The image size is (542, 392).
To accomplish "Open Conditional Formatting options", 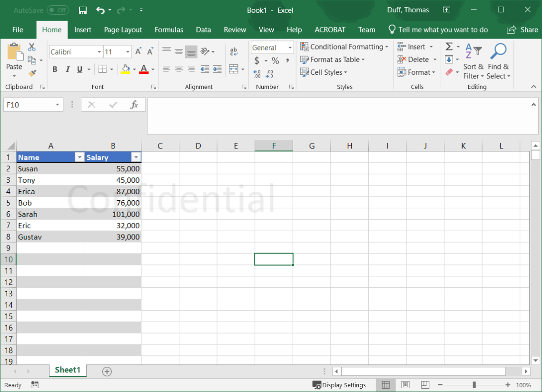I will click(x=344, y=47).
